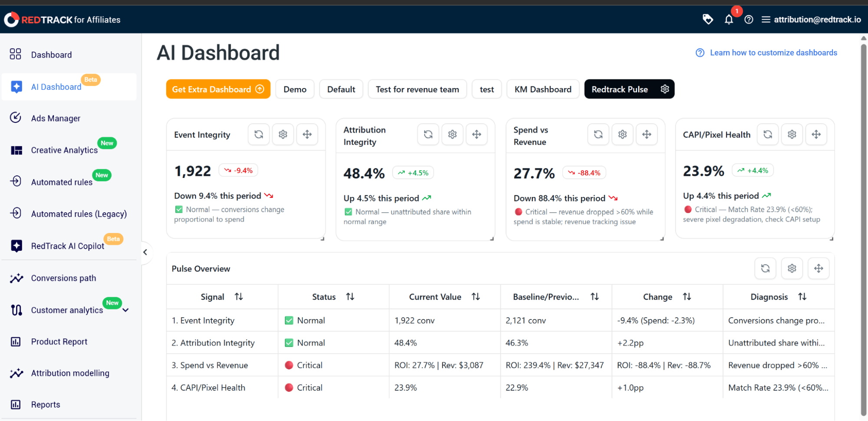The width and height of the screenshot is (868, 421).
Task: Open the KM Dashboard tab
Action: 543,89
